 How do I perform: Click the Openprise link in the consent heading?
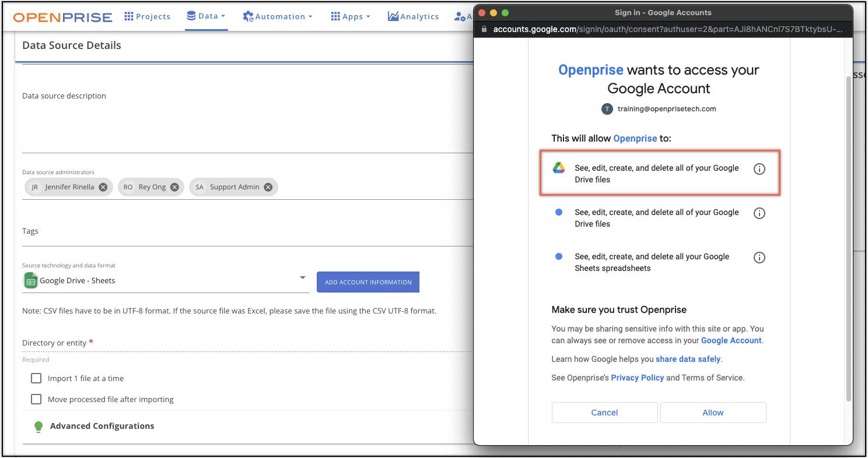(x=591, y=70)
